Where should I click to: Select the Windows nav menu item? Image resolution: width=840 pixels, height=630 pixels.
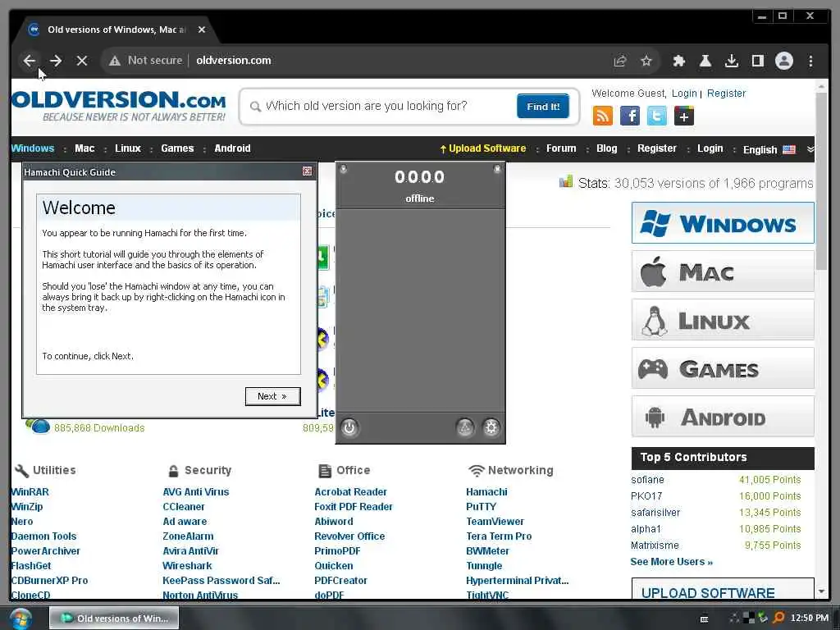coord(33,148)
